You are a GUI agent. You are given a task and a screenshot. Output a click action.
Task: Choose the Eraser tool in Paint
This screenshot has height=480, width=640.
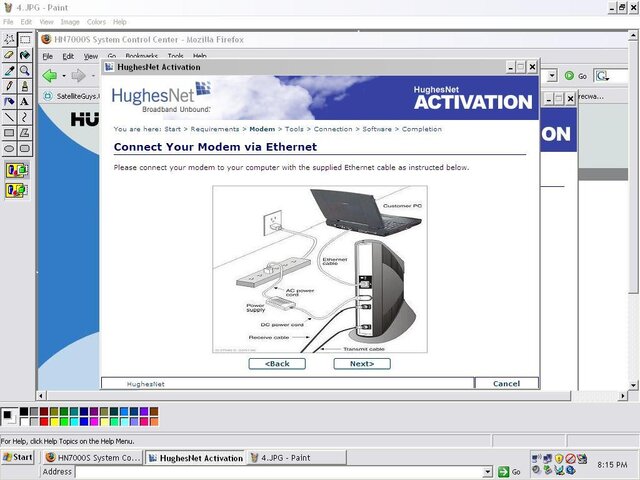pyautogui.click(x=9, y=55)
